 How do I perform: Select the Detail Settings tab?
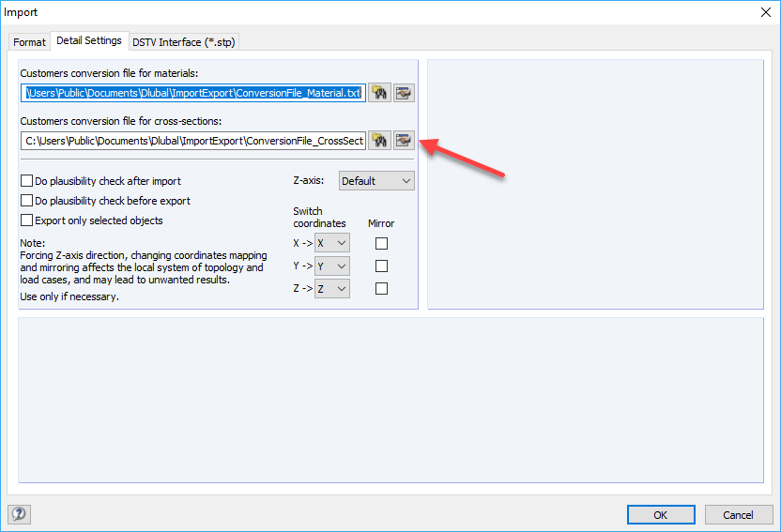(89, 40)
